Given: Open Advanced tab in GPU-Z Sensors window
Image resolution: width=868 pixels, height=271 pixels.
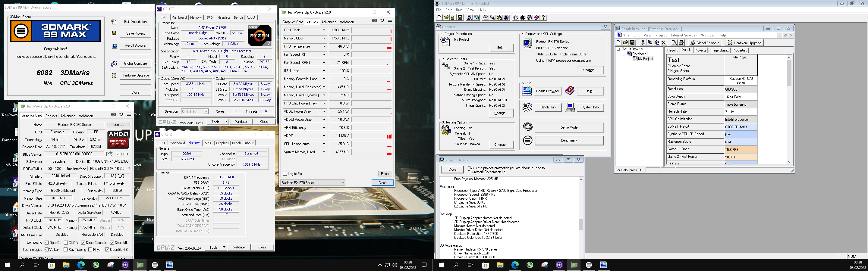Looking at the screenshot, I should click(x=329, y=22).
